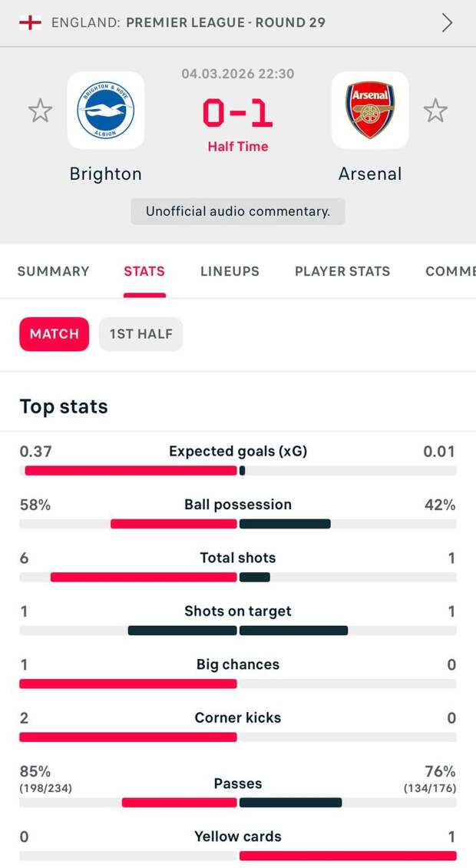Go to the Player Stats tab
Image resolution: width=476 pixels, height=868 pixels.
click(342, 271)
